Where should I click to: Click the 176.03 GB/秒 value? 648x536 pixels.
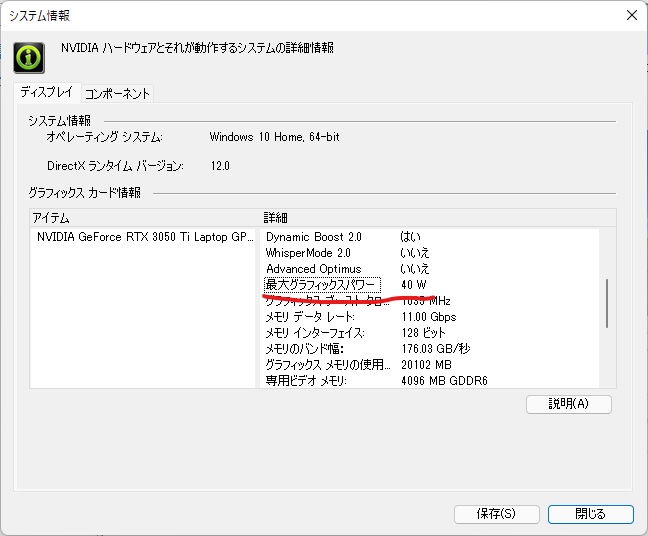click(x=436, y=349)
